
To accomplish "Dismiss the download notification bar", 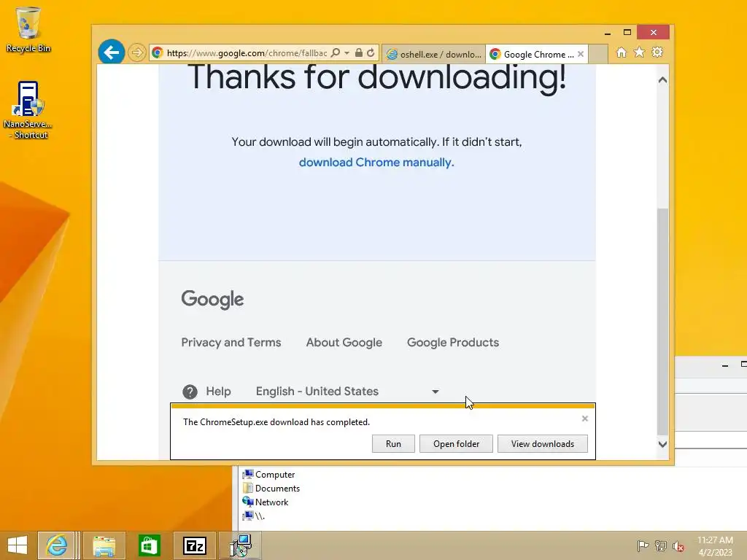I will [x=585, y=419].
